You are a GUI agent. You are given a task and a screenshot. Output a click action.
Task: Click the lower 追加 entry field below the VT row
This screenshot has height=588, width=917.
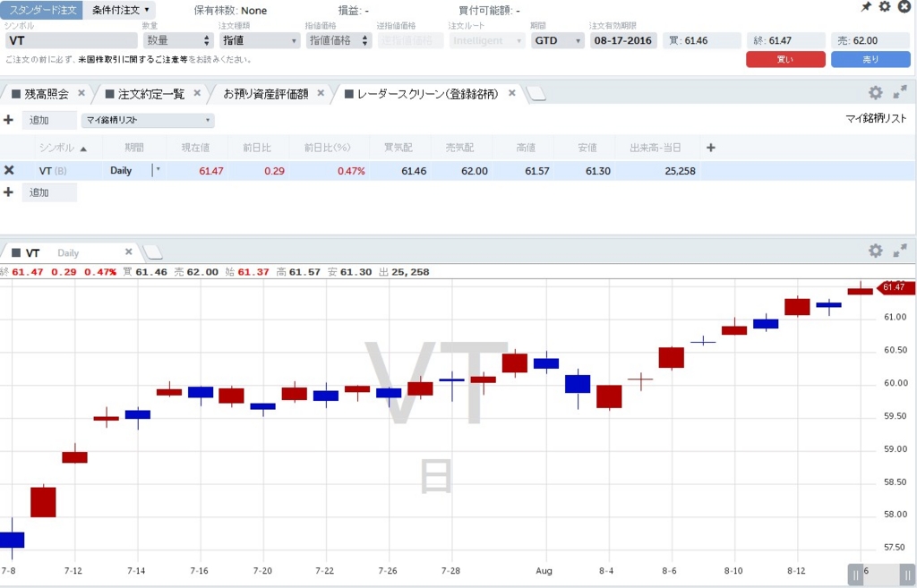pyautogui.click(x=49, y=192)
